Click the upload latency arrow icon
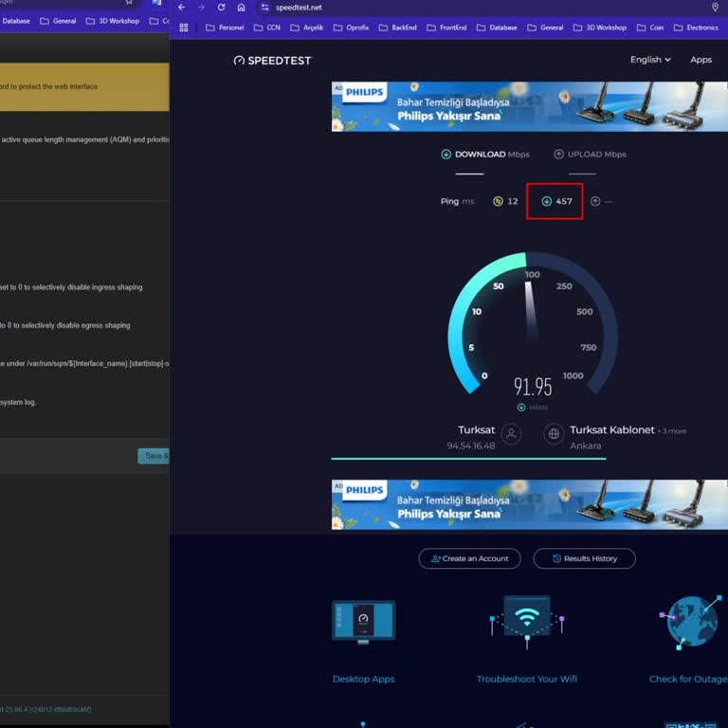The image size is (728, 728). click(595, 201)
